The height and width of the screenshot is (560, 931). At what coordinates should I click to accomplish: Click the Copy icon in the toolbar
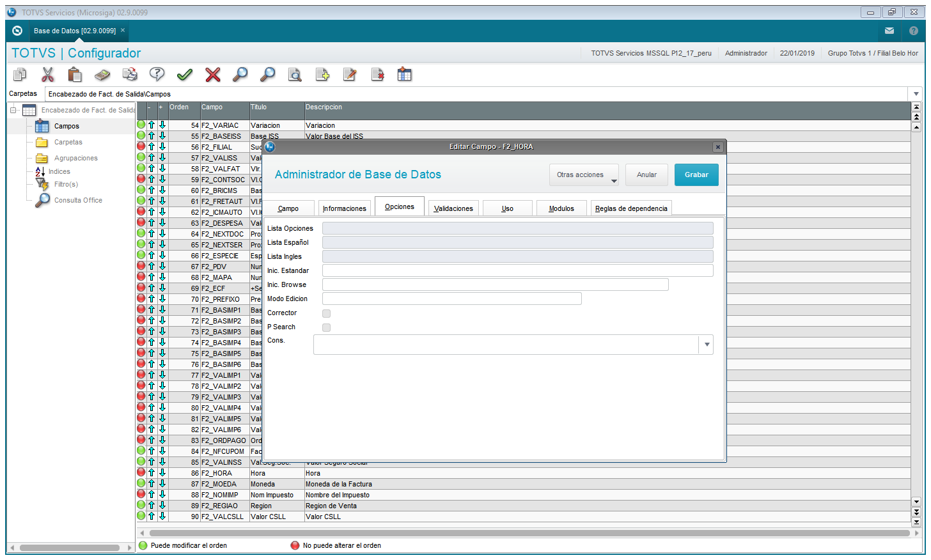coord(20,75)
